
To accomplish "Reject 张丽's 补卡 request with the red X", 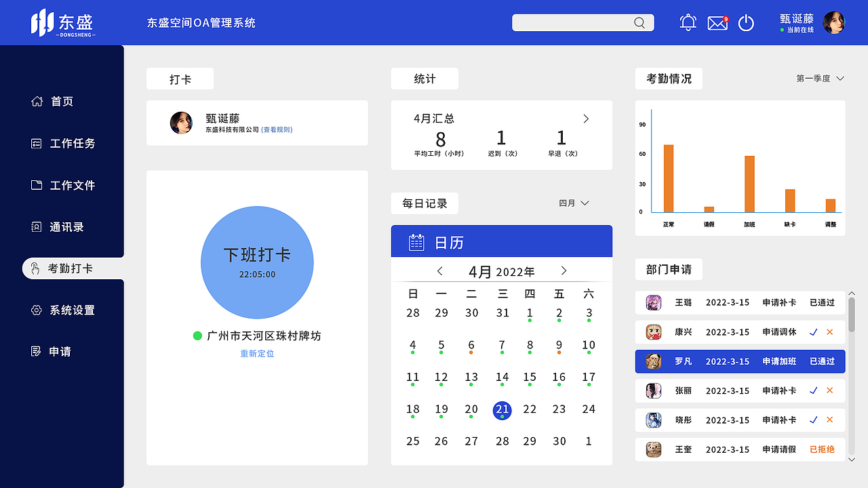I will [830, 390].
